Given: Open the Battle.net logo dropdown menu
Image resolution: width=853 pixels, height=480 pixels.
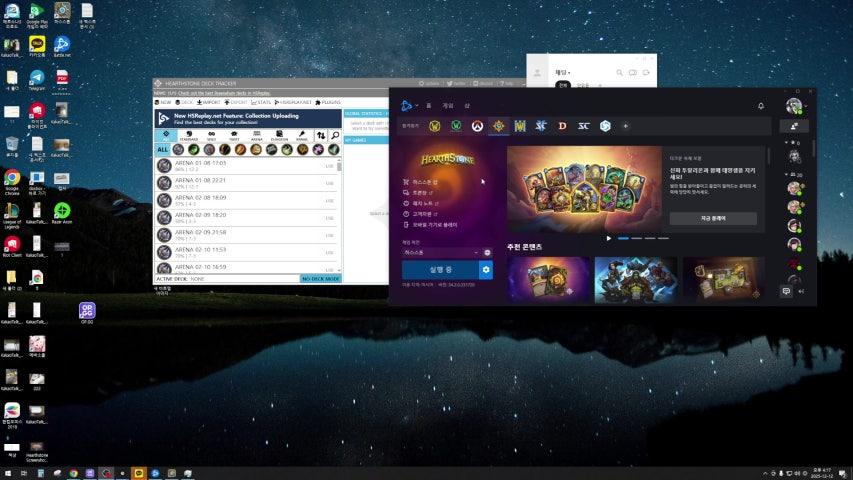Looking at the screenshot, I should pos(410,106).
